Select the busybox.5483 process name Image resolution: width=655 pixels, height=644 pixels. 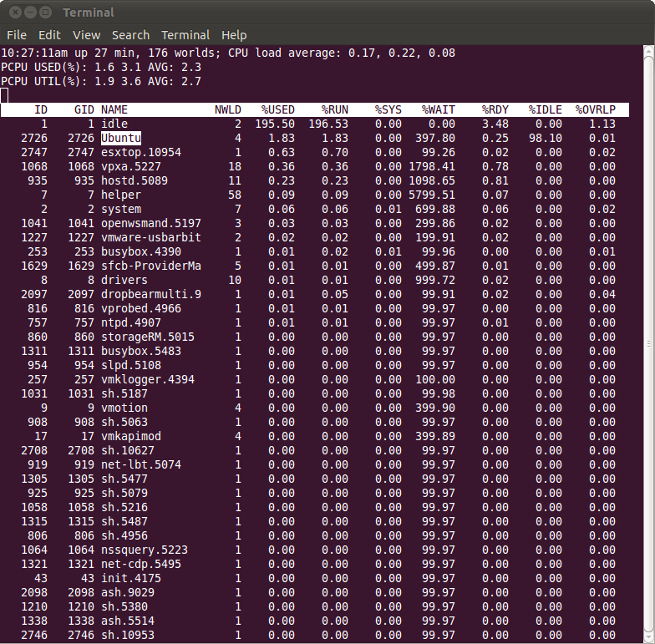[141, 351]
